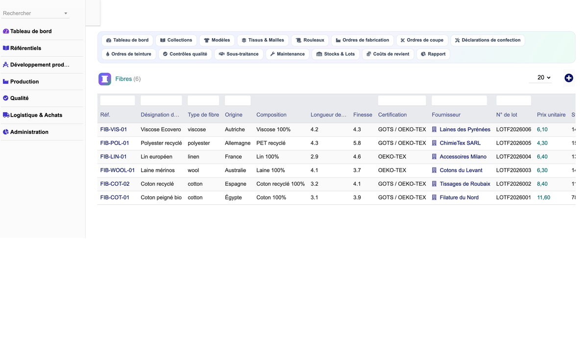Open fibre record FIB-COT-02

(115, 184)
